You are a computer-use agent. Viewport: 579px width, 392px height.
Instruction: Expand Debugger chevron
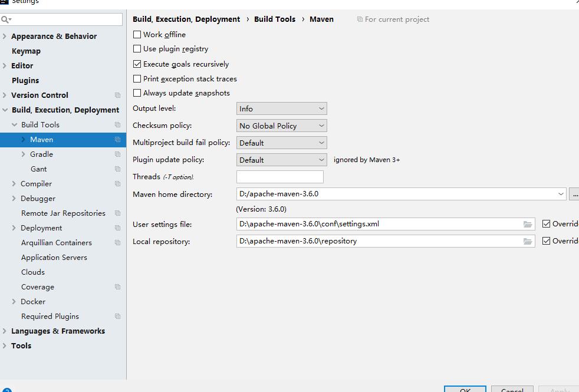pyautogui.click(x=14, y=199)
